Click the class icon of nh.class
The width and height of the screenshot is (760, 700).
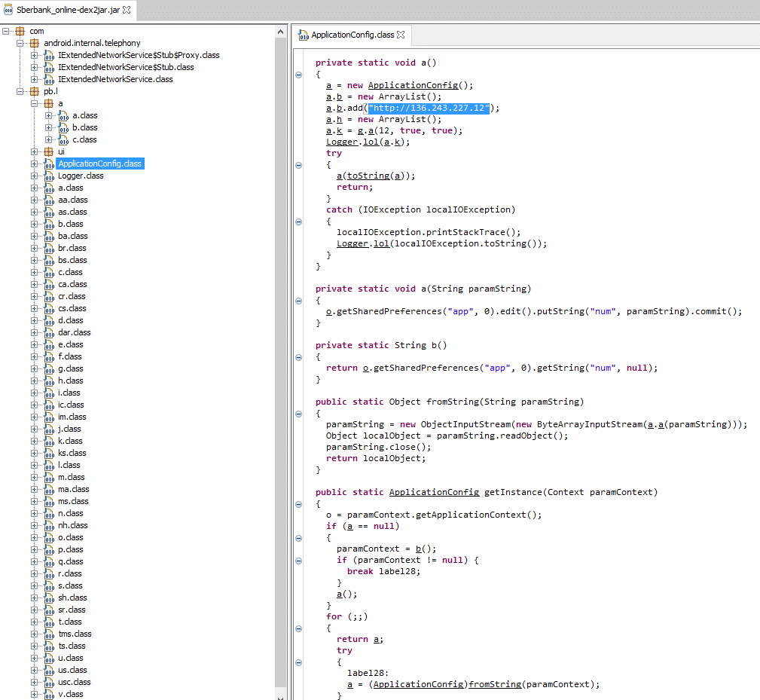coord(48,525)
